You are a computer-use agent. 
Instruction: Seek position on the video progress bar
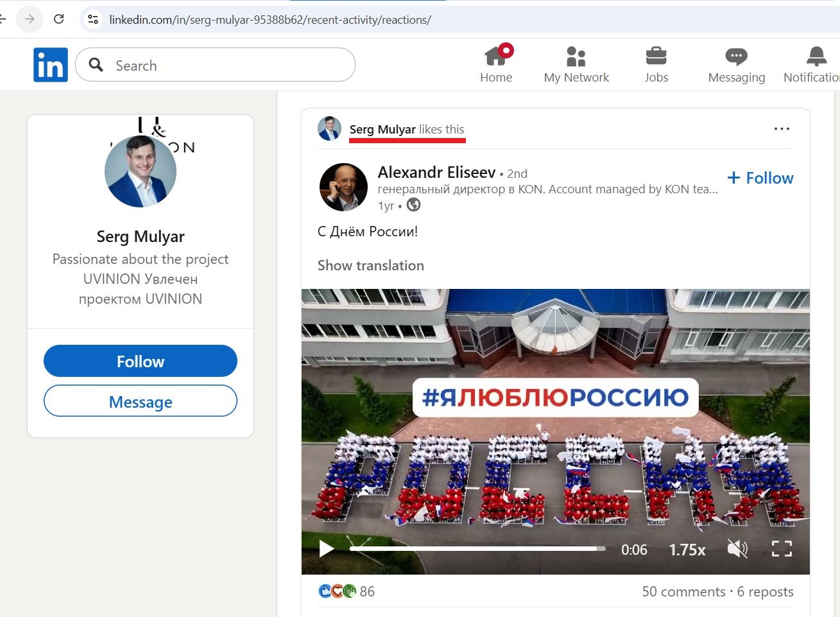(475, 548)
